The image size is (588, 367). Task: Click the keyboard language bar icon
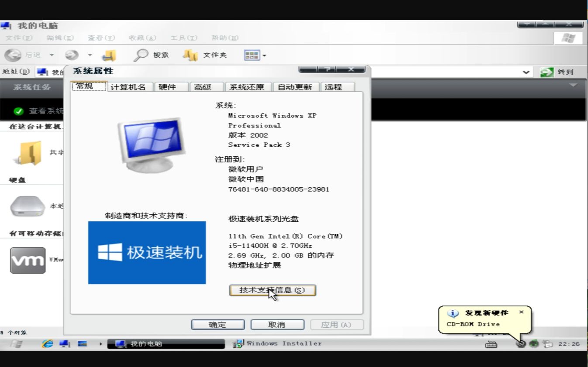point(491,344)
